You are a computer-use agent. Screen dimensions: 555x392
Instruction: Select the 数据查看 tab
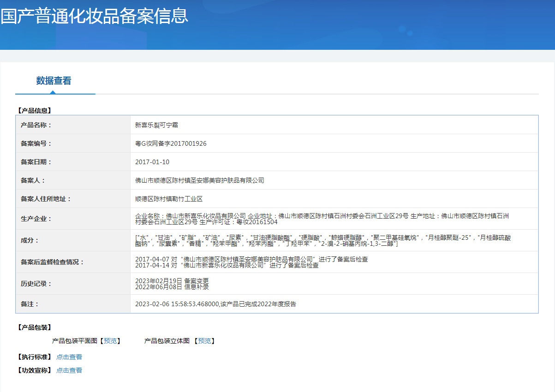pos(54,81)
